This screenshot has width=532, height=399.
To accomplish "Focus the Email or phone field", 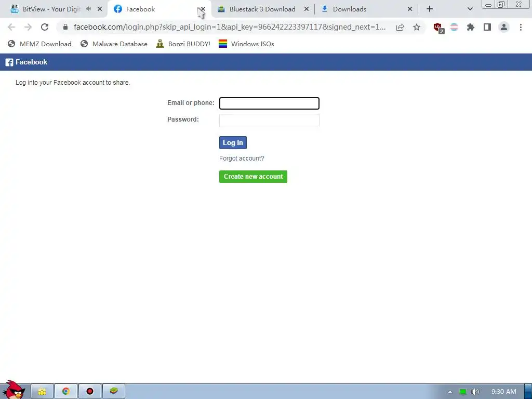I will [269, 103].
